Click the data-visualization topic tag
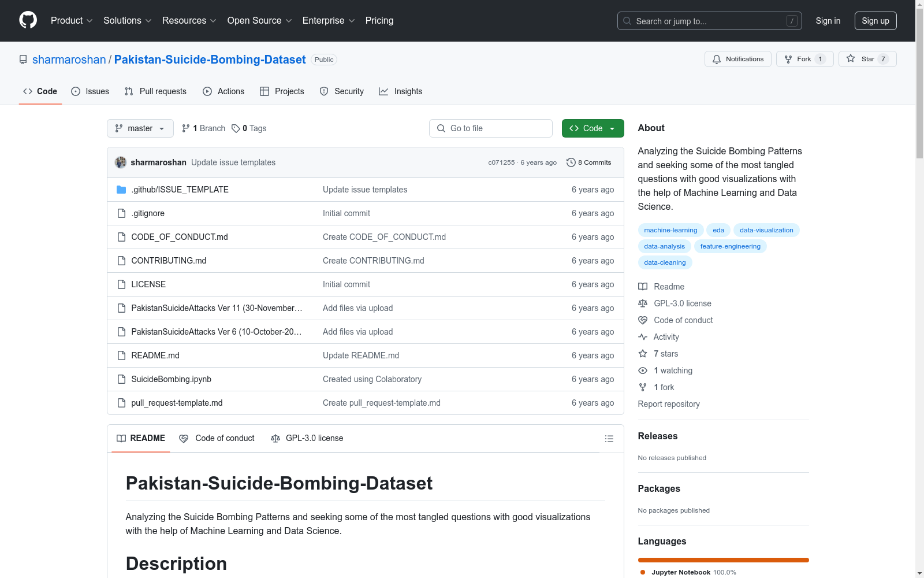Image resolution: width=924 pixels, height=578 pixels. (766, 230)
